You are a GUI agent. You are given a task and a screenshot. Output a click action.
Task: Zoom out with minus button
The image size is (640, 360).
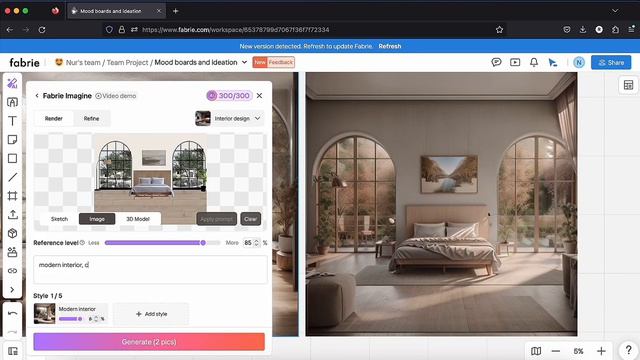(x=556, y=351)
